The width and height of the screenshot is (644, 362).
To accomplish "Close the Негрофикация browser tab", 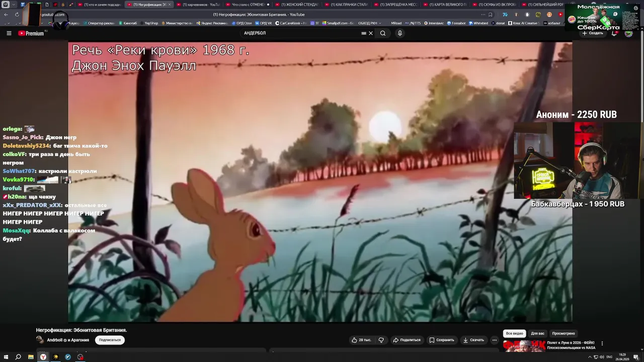I will coord(169,5).
